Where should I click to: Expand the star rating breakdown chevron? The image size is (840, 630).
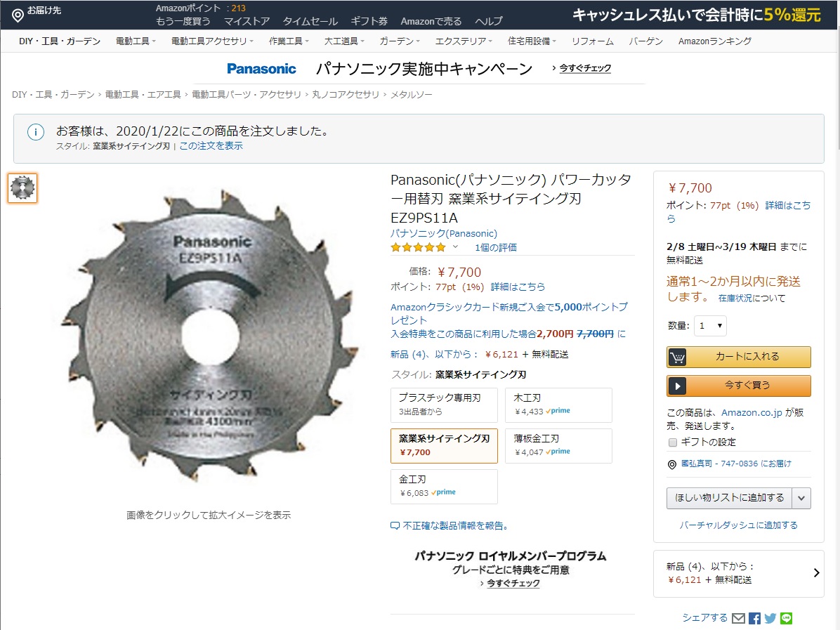[x=455, y=247]
